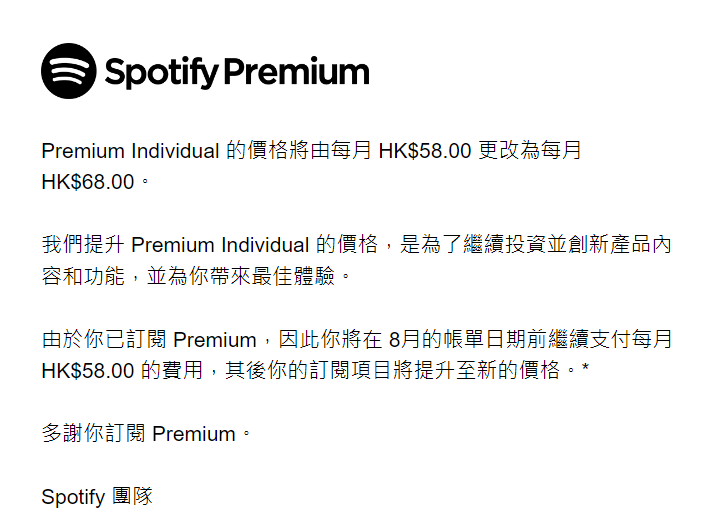Click the HK$58.00 price in first paragraph

tap(425, 151)
